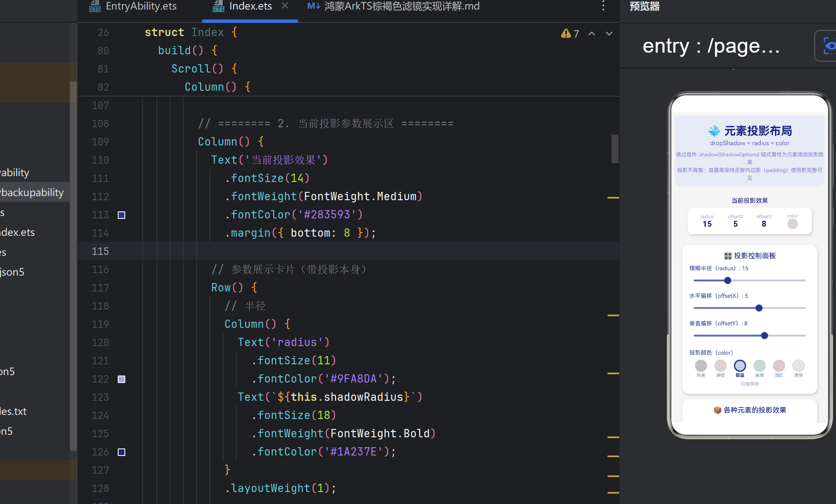
Task: Click the sticky header line 'struct Index {'
Action: 191,32
